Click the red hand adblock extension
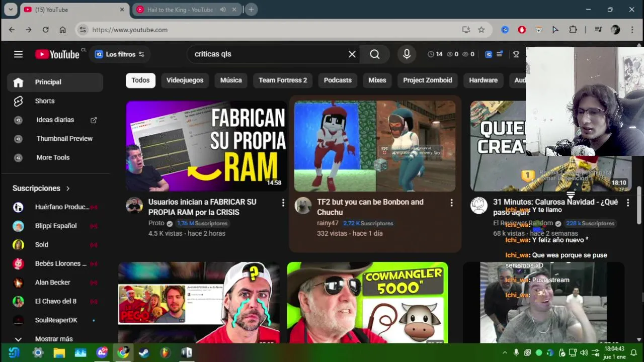 point(522,30)
